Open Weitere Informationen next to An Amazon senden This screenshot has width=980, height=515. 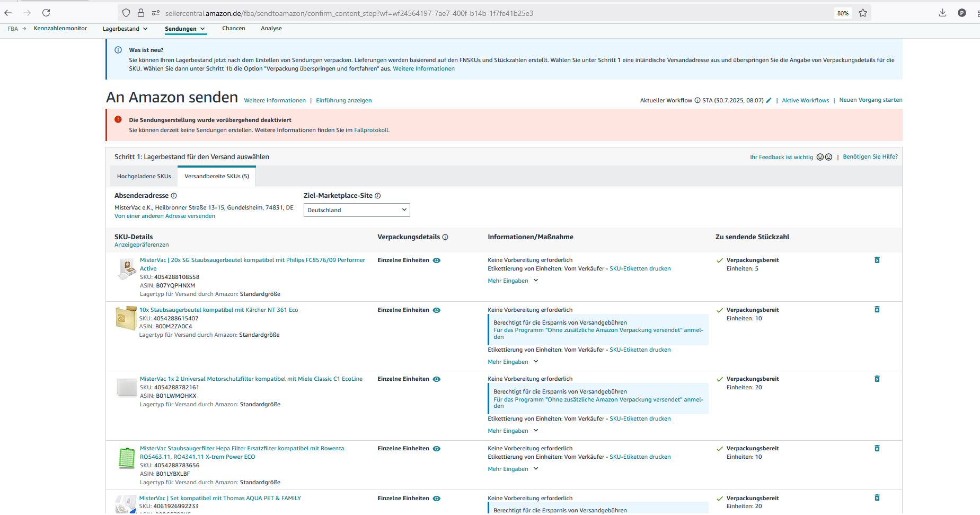click(275, 101)
